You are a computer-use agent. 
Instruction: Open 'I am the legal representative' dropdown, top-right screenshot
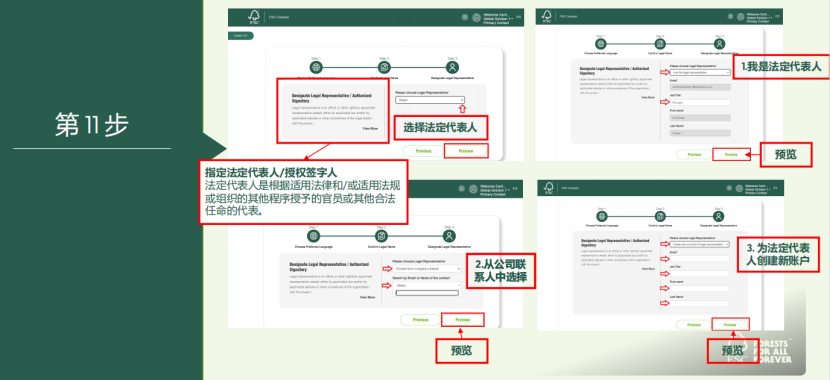click(x=700, y=72)
